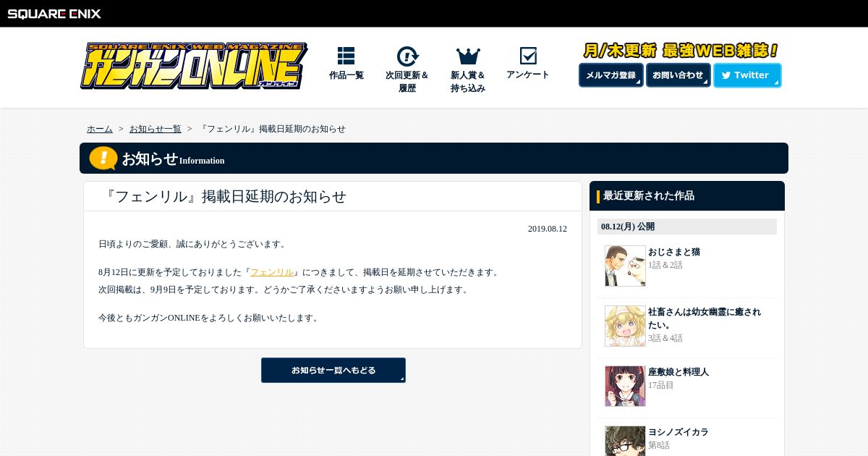The image size is (868, 456).
Task: Click the 3話＆4話 episode text
Action: [x=665, y=338]
